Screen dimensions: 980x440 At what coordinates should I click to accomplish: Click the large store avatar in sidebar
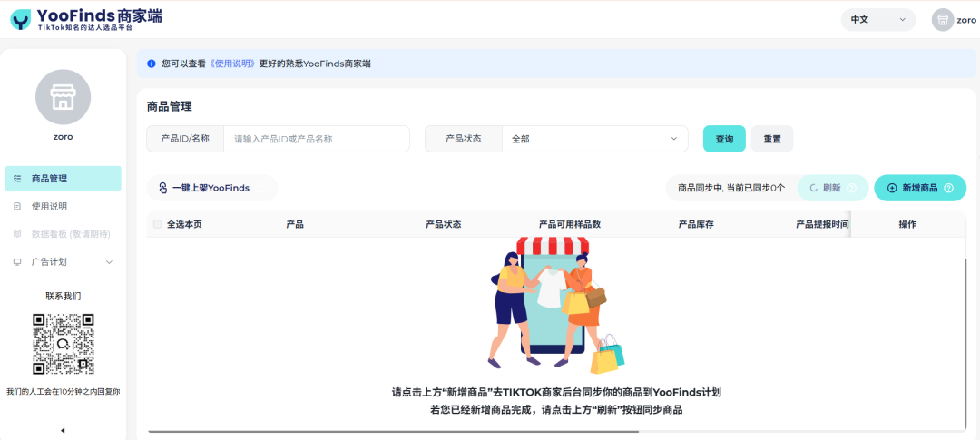point(64,97)
